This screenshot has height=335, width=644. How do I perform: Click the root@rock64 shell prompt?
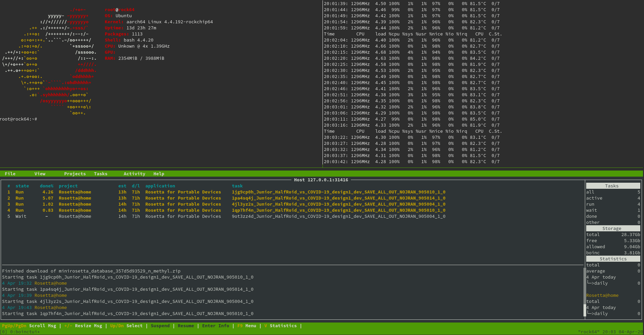(19, 119)
